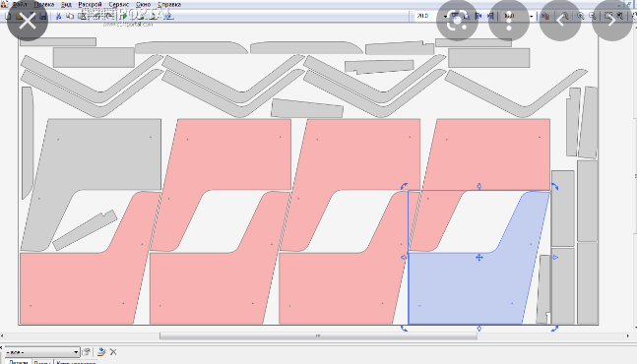Click the import parts icon with blue arrow
This screenshot has width=637, height=364.
(x=101, y=352)
